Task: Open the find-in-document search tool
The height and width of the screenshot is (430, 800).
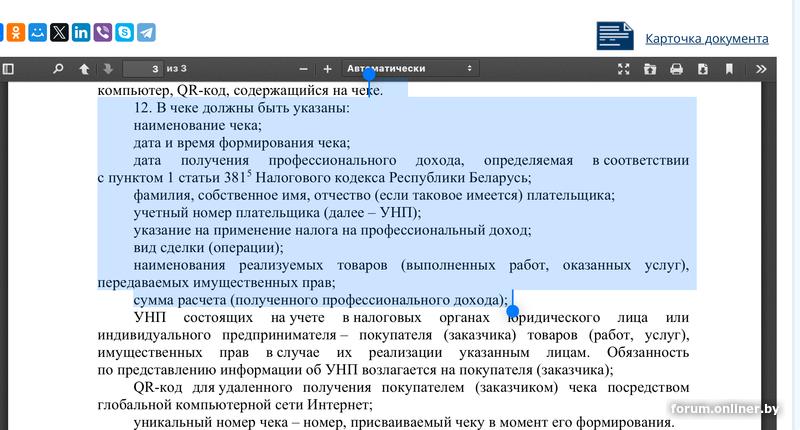Action: pos(58,69)
